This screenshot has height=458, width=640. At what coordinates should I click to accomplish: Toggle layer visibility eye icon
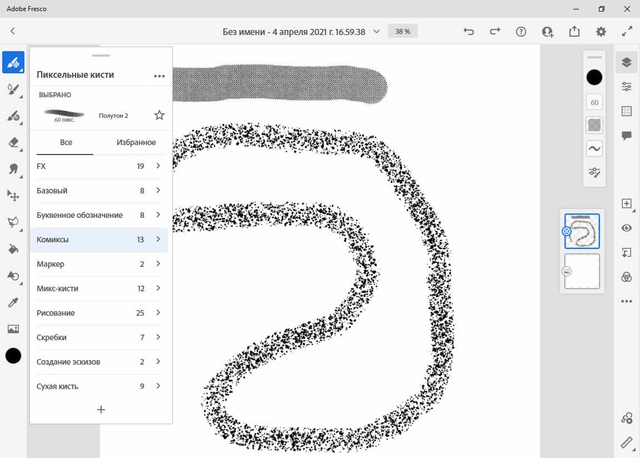[626, 228]
